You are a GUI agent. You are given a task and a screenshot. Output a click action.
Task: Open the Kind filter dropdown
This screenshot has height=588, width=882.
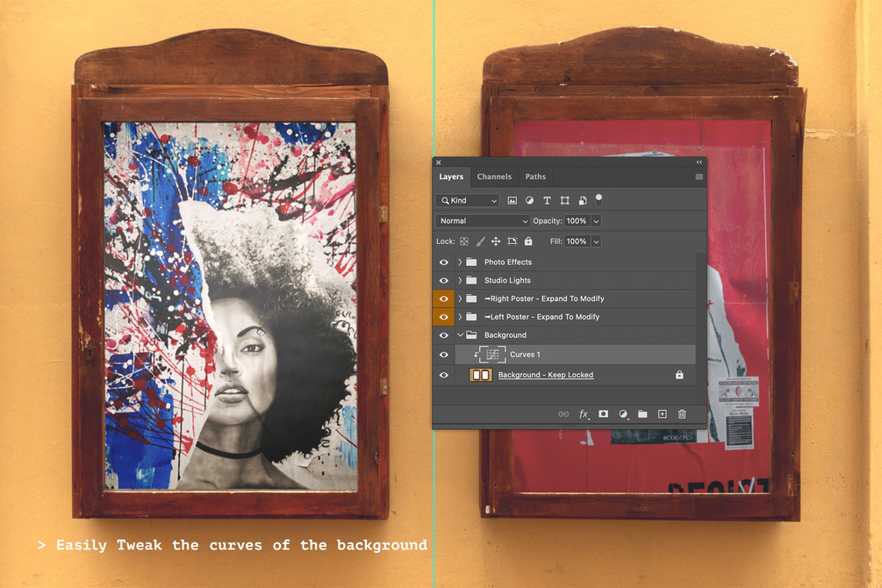click(x=468, y=200)
